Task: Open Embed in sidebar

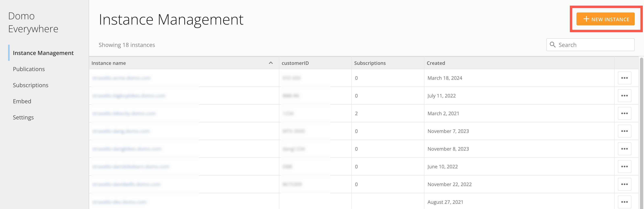Action: [x=22, y=101]
